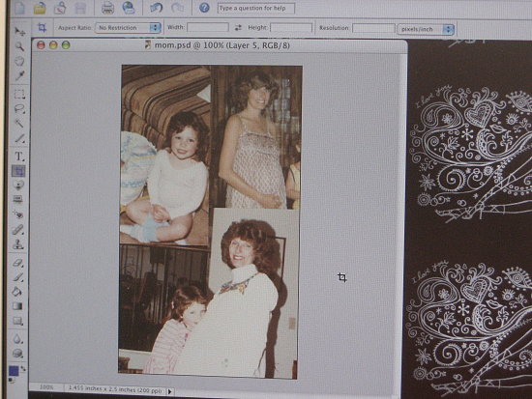Click the 'Type a question for help' field

(255, 8)
